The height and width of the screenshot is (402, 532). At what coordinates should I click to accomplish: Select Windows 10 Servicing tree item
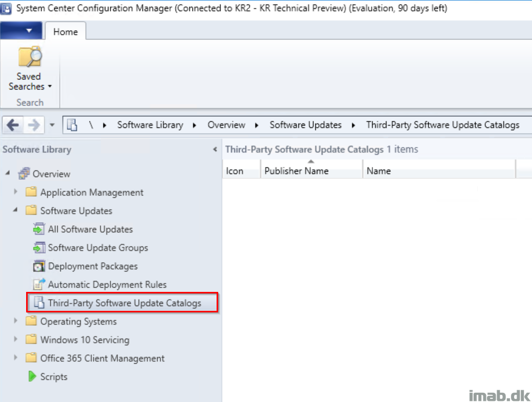click(x=85, y=340)
